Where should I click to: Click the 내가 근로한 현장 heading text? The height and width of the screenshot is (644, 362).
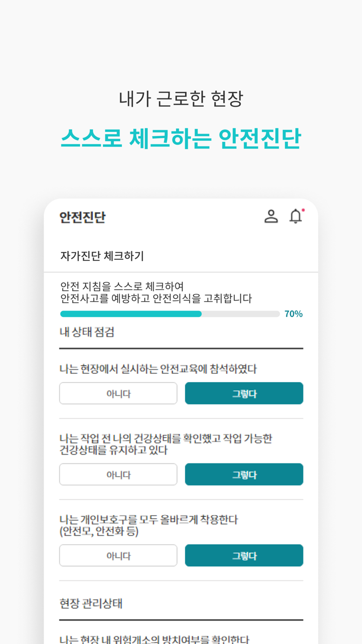click(181, 98)
